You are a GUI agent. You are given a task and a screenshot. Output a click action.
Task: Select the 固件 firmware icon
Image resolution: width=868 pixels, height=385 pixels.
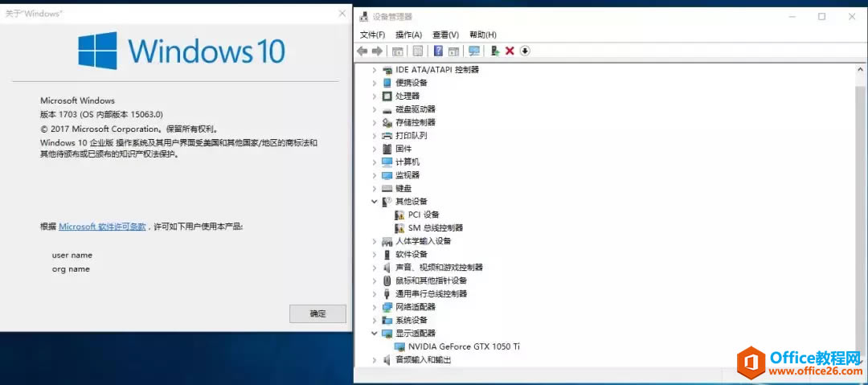click(x=387, y=149)
